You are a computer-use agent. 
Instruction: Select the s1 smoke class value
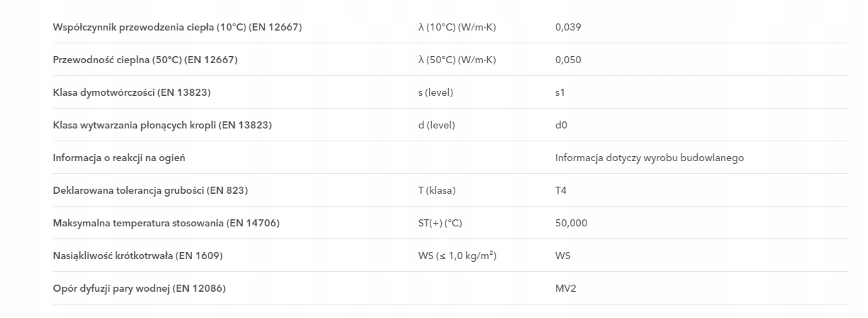click(x=560, y=92)
